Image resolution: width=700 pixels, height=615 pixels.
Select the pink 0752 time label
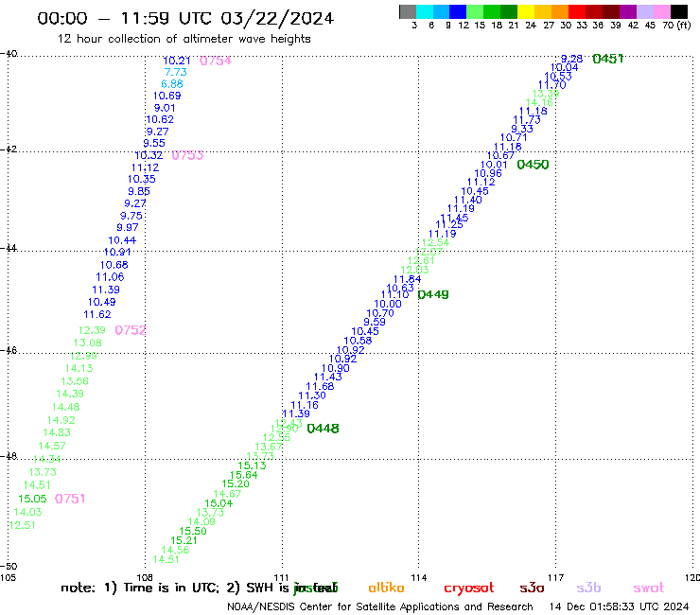pyautogui.click(x=131, y=330)
